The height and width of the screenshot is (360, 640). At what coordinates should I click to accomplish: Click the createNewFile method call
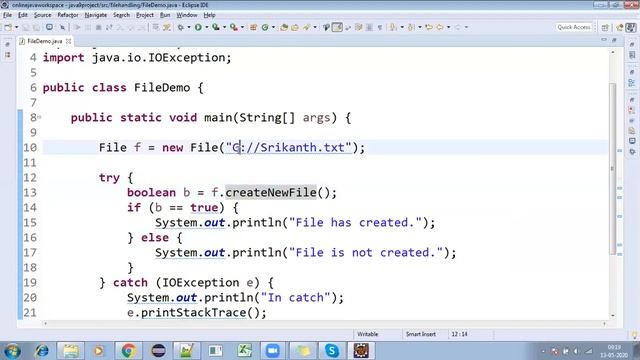pos(271,192)
